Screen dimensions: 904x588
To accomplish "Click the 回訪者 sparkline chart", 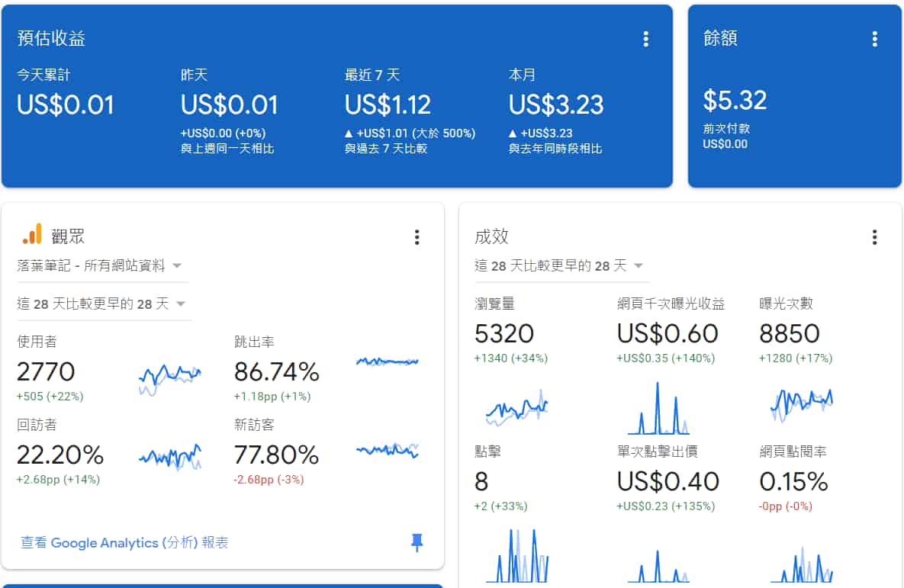I will pyautogui.click(x=169, y=458).
